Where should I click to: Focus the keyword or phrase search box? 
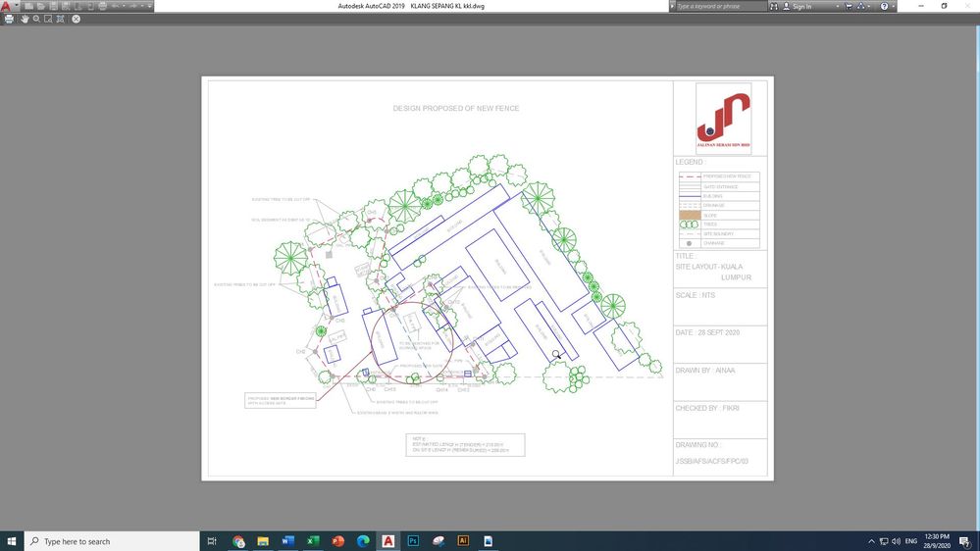(721, 6)
